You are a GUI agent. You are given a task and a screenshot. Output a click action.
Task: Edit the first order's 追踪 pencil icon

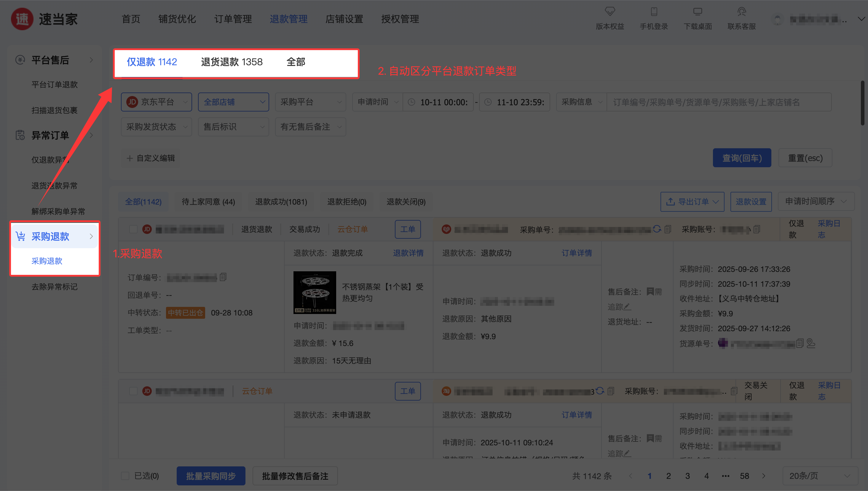coord(627,307)
